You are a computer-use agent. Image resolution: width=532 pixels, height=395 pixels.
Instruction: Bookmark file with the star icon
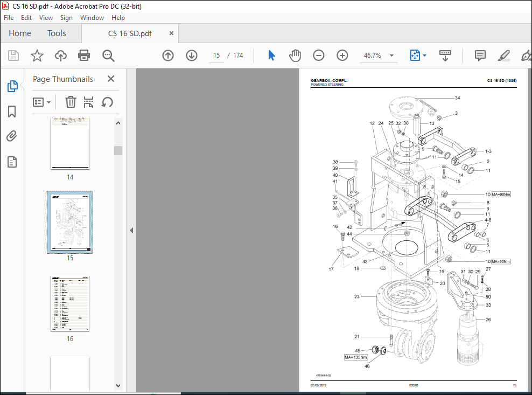pos(37,56)
